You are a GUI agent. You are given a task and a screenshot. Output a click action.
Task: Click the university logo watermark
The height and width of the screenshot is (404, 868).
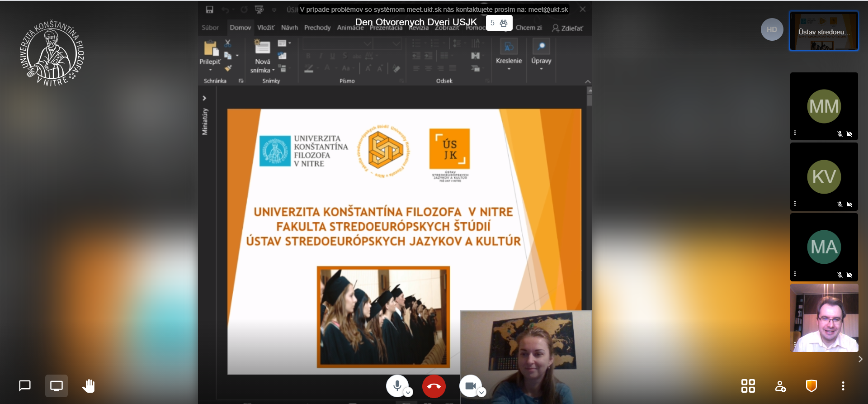tap(52, 53)
